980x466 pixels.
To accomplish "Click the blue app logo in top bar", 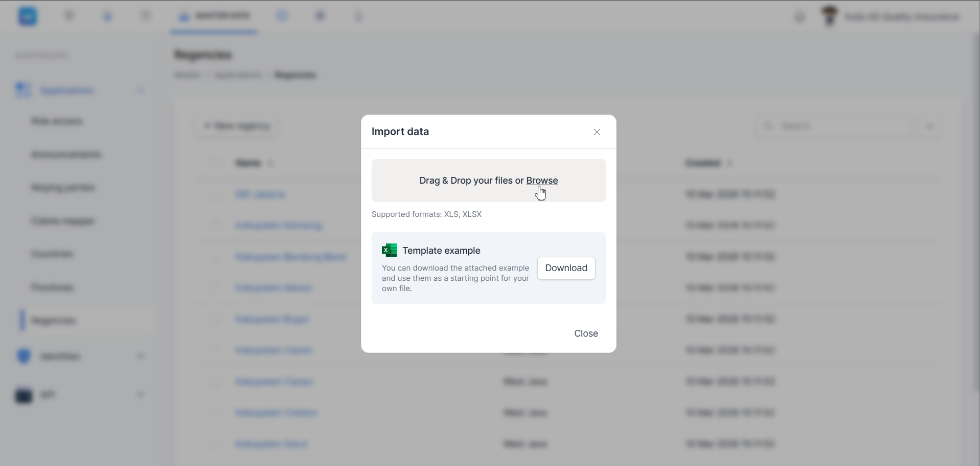I will [28, 16].
